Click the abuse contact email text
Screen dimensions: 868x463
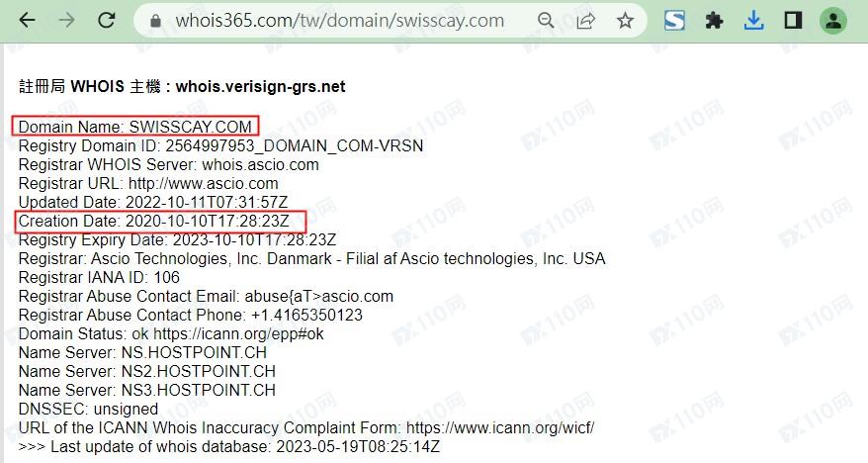coord(319,296)
